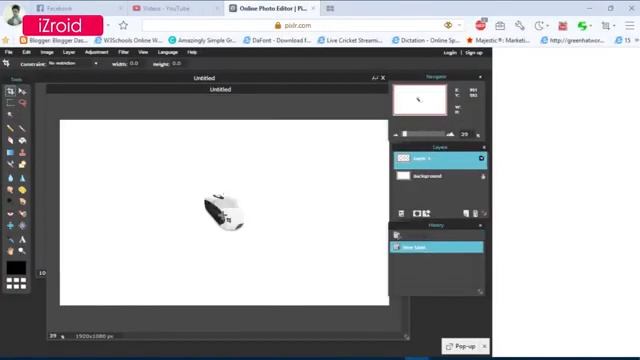Select the Burn tool
The width and height of the screenshot is (640, 360).
click(22, 201)
